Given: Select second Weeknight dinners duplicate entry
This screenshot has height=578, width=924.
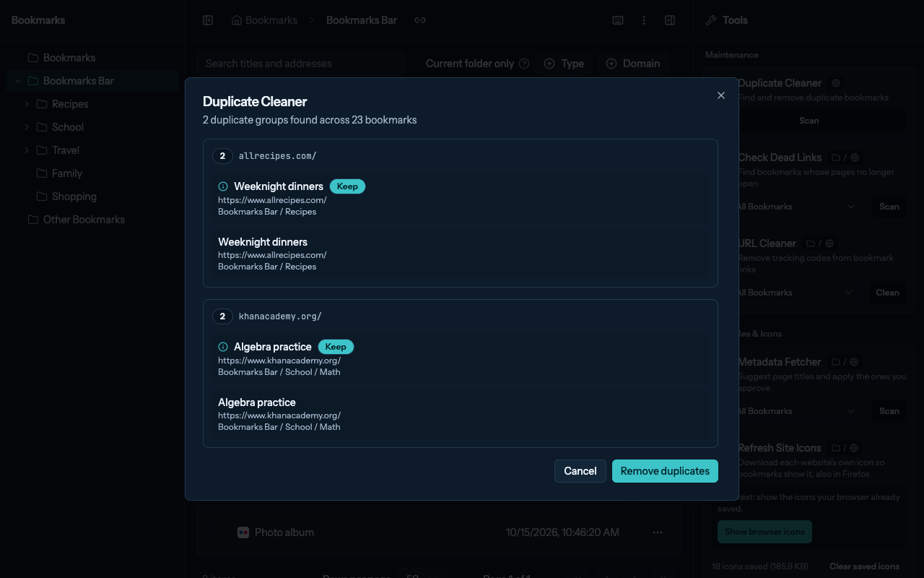Looking at the screenshot, I should pyautogui.click(x=460, y=254).
